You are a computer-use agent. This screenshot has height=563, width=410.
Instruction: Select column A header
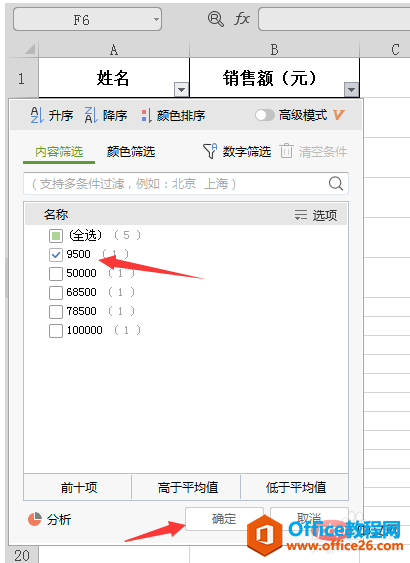114,50
